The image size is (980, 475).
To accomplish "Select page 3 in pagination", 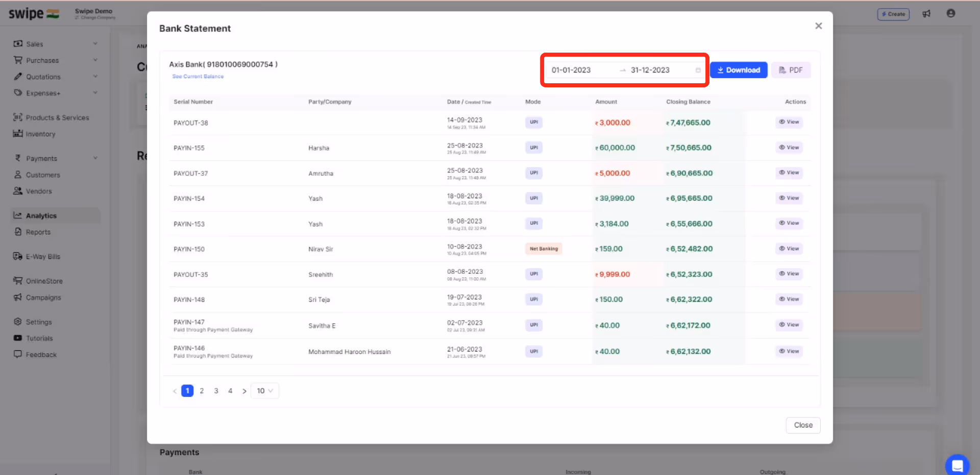I will tap(216, 391).
